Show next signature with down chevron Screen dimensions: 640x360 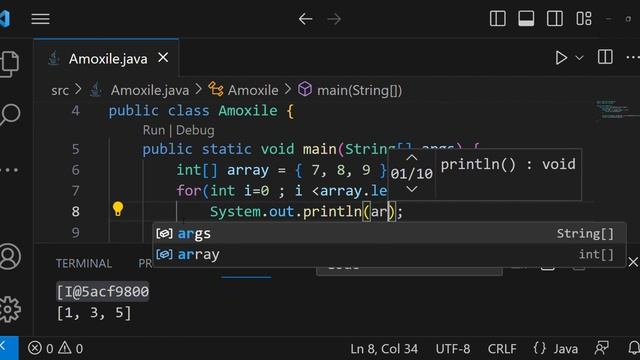tap(412, 189)
